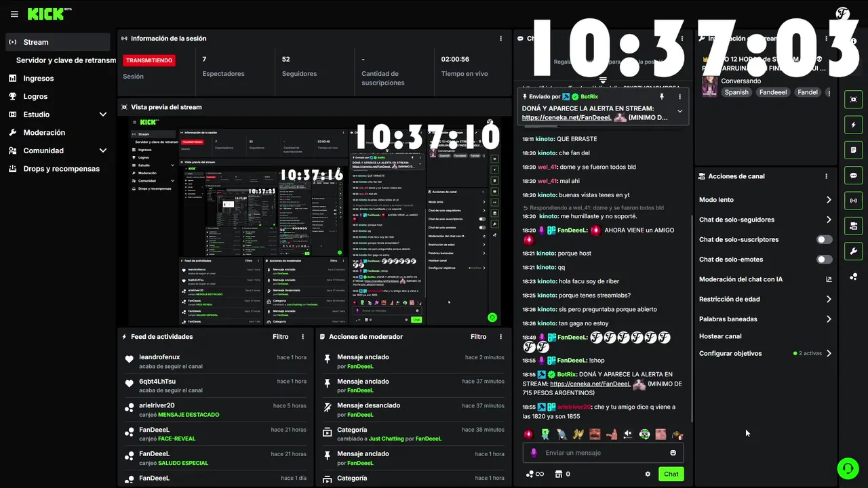Viewport: 868px width, 488px height.
Task: Enable Chat de solo-emotes toggle
Action: click(825, 260)
